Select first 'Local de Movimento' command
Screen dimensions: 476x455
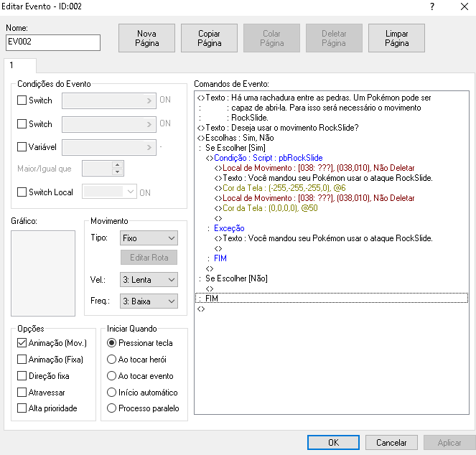[314, 168]
